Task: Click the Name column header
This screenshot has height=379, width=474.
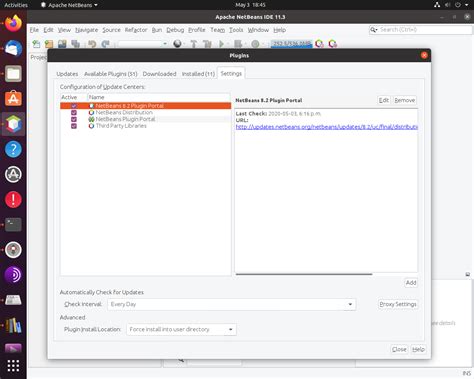Action: (x=159, y=97)
